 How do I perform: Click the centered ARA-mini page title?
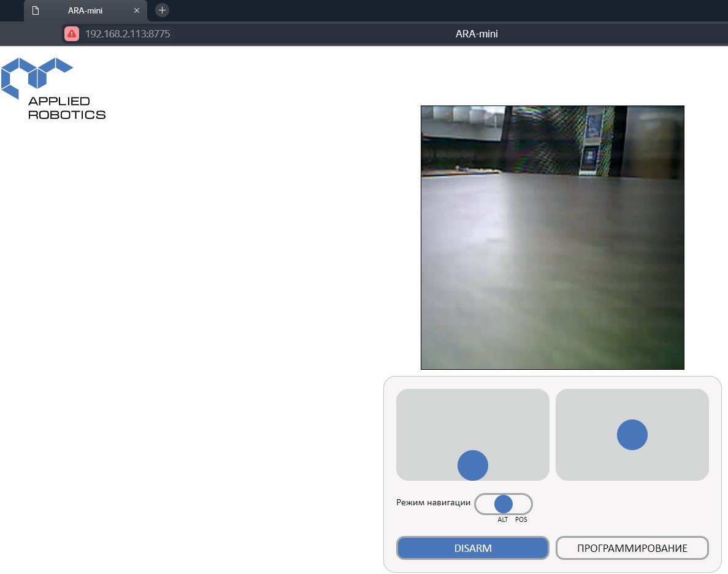click(x=477, y=34)
